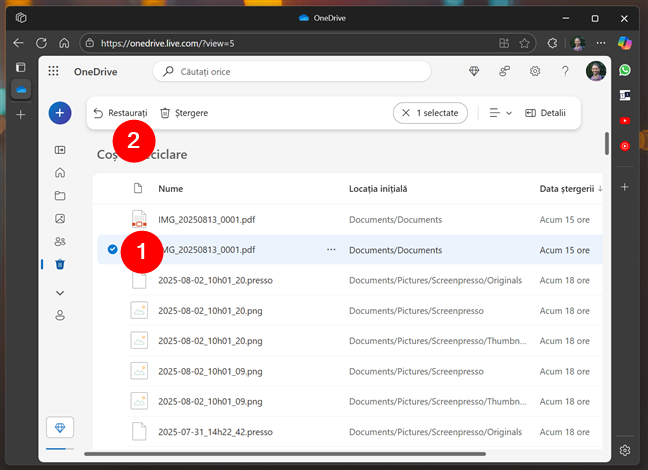Click the address bar URL
Screen dimensions: 648x470
pos(167,43)
